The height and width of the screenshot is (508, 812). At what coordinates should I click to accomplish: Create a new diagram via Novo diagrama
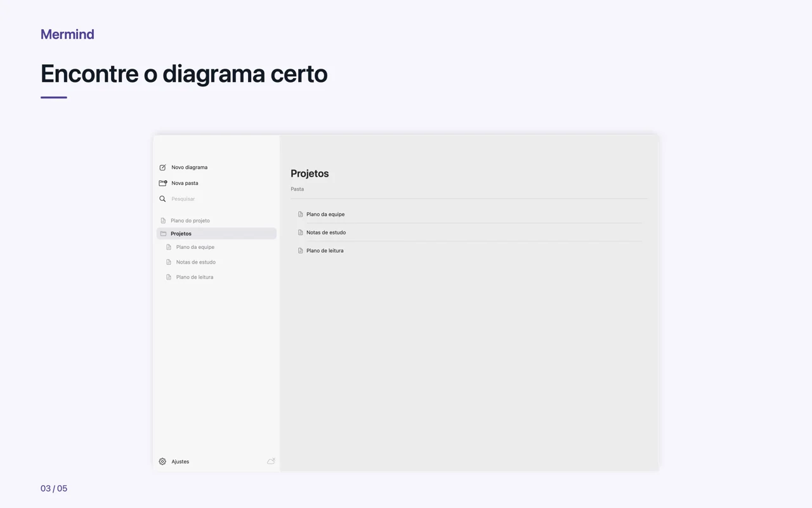click(189, 168)
